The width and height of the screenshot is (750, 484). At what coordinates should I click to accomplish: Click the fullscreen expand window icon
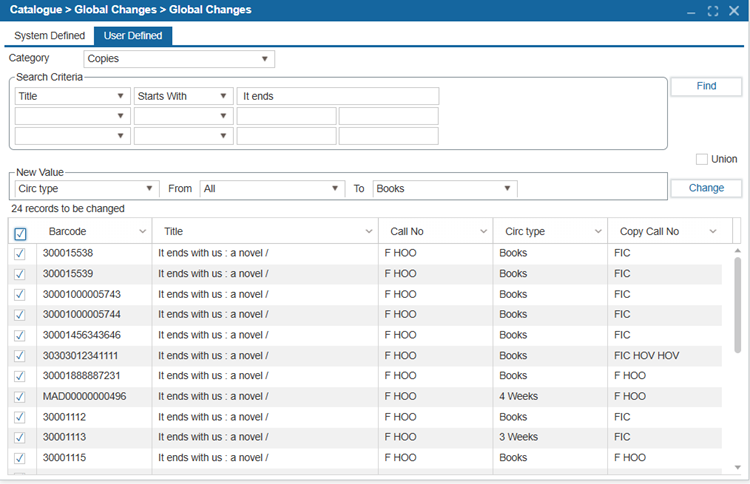[x=713, y=11]
